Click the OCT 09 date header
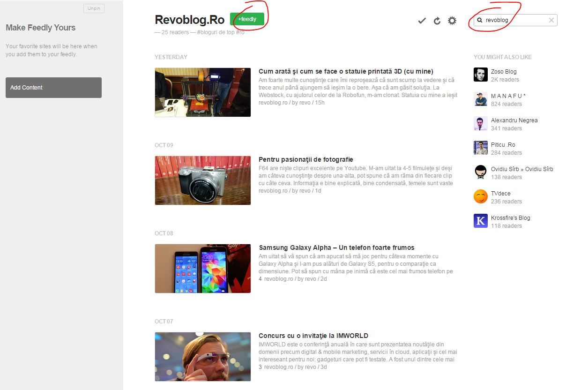The width and height of the screenshot is (588, 390). pos(164,145)
